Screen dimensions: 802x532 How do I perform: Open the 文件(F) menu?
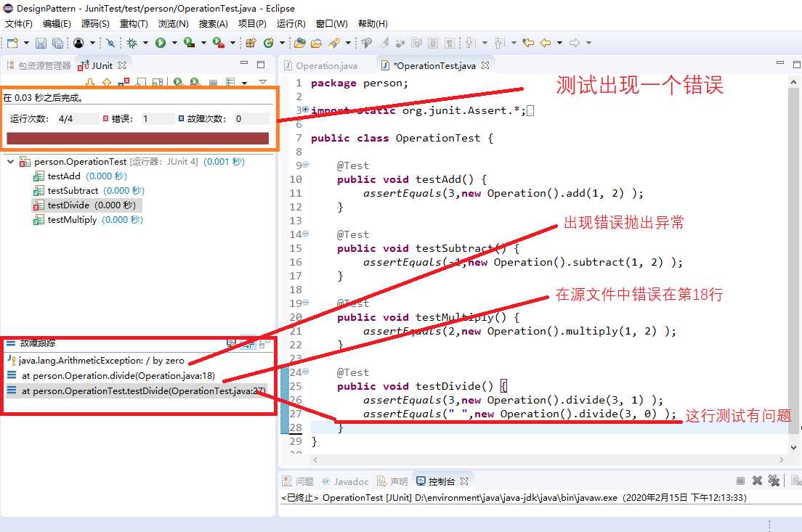18,23
